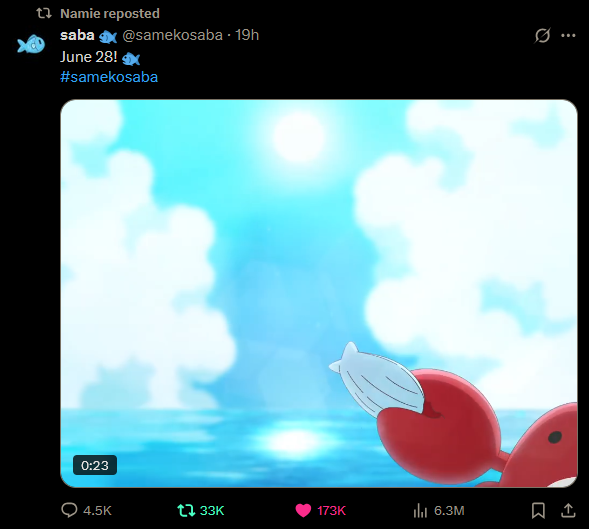Click the saba display name

(x=77, y=35)
